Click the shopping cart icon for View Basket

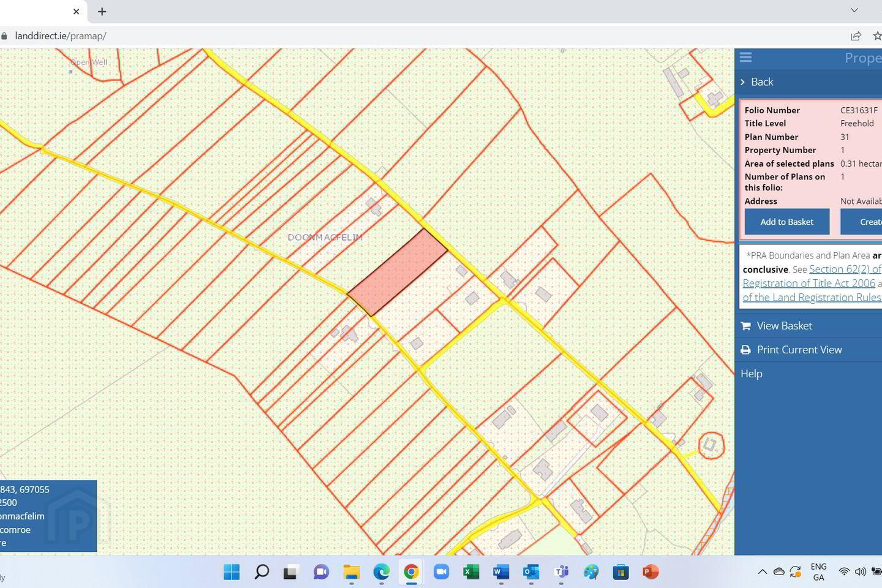tap(745, 326)
